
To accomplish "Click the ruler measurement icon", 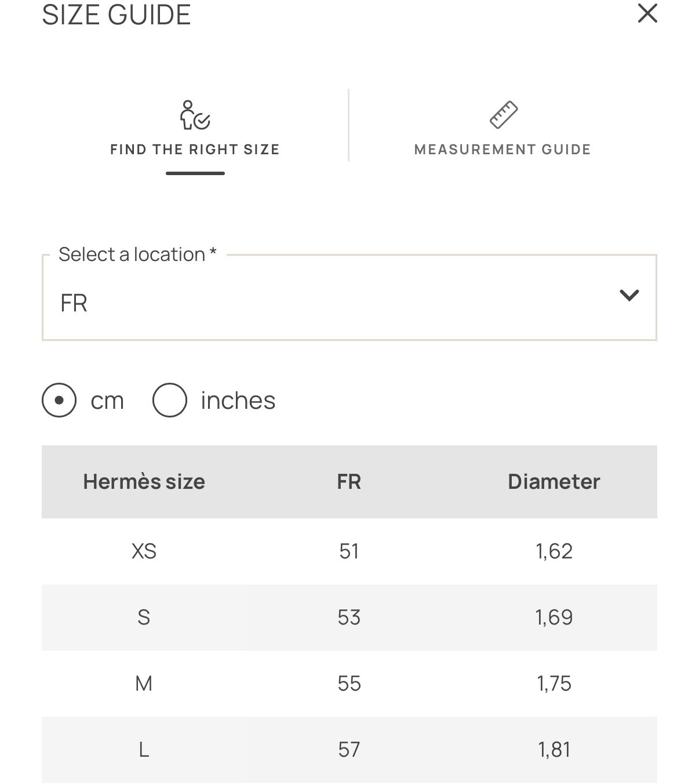I will (x=503, y=115).
